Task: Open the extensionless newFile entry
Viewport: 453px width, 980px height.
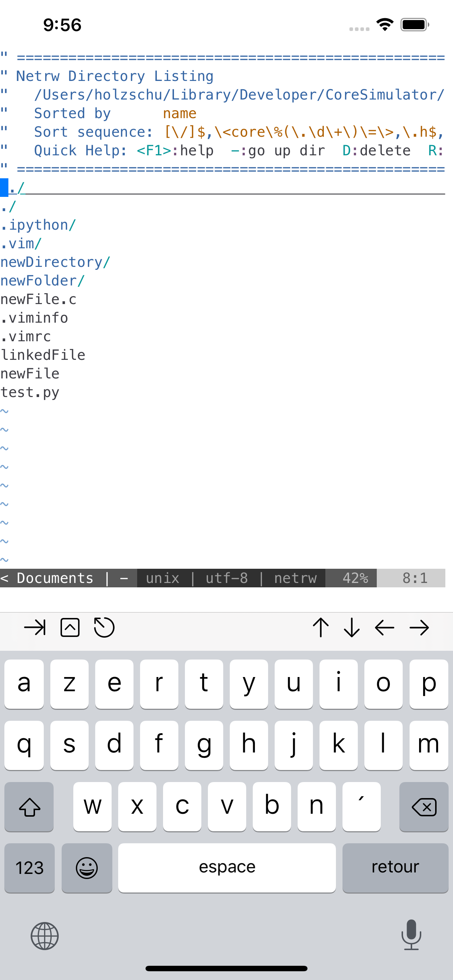Action: 30,374
